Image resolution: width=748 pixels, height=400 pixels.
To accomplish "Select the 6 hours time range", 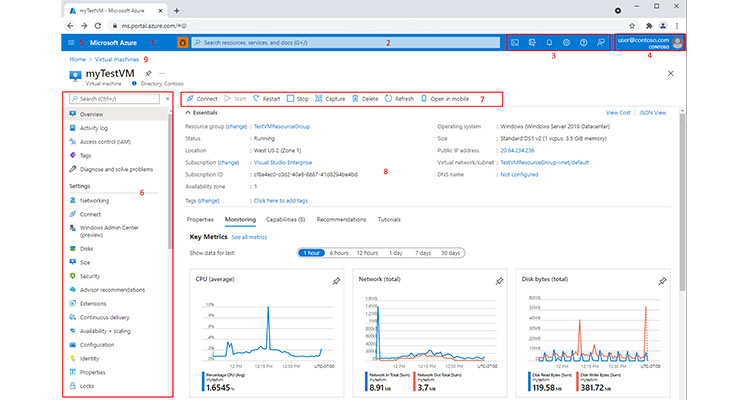I will coord(339,253).
